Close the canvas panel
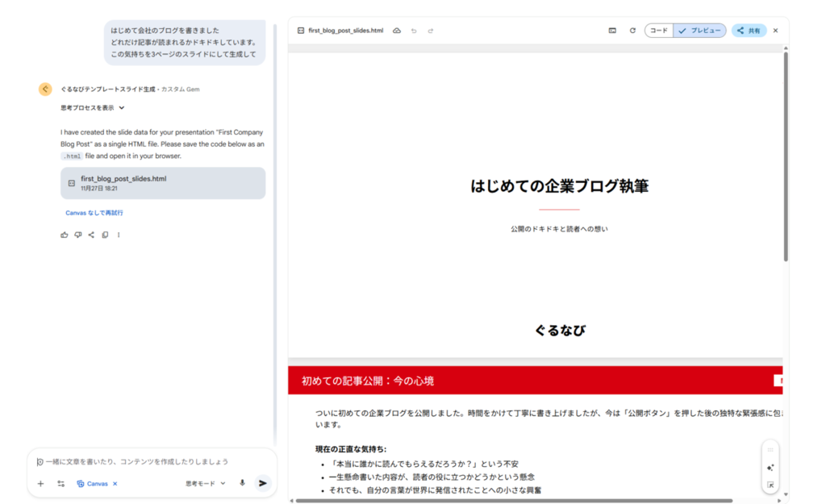This screenshot has width=826, height=504. coord(775,31)
